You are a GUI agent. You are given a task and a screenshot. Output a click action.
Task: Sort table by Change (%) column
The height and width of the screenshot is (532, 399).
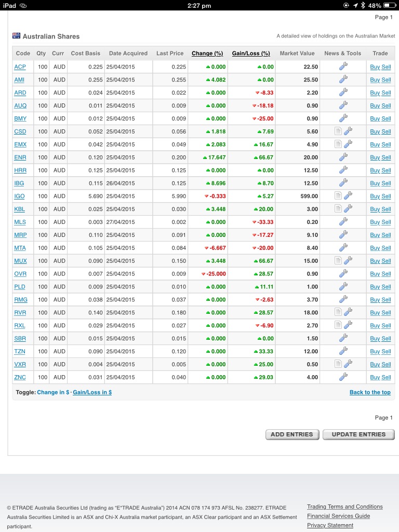click(207, 54)
